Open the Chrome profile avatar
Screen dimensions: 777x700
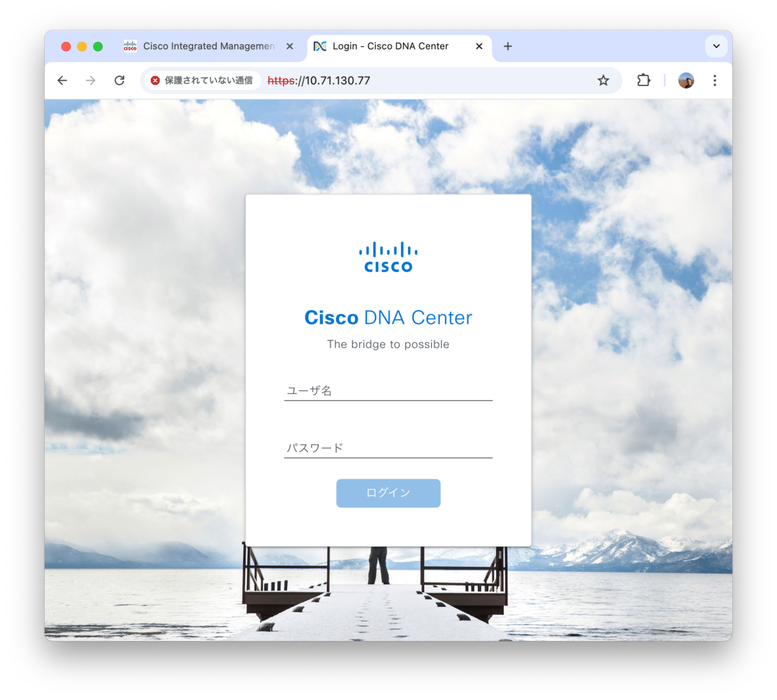coord(686,80)
